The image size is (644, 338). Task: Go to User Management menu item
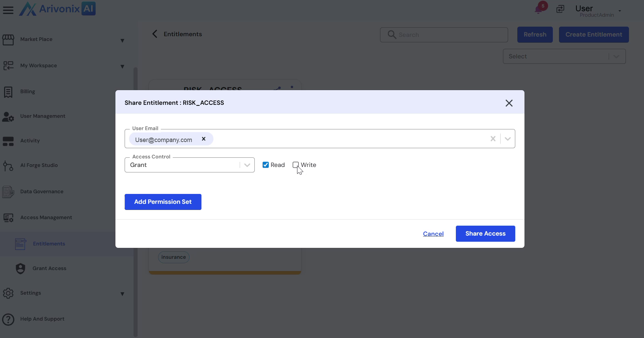coord(43,116)
